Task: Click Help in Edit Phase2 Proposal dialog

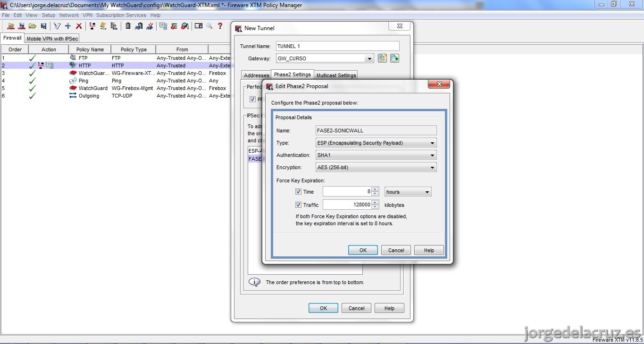Action: click(x=429, y=250)
